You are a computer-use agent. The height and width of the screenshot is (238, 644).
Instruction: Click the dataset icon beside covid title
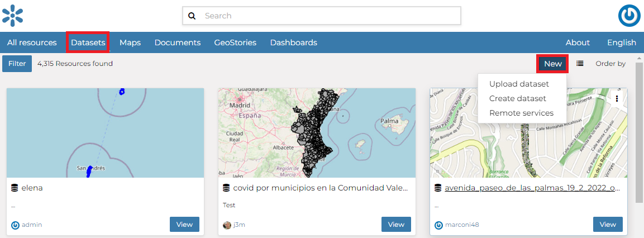click(226, 188)
